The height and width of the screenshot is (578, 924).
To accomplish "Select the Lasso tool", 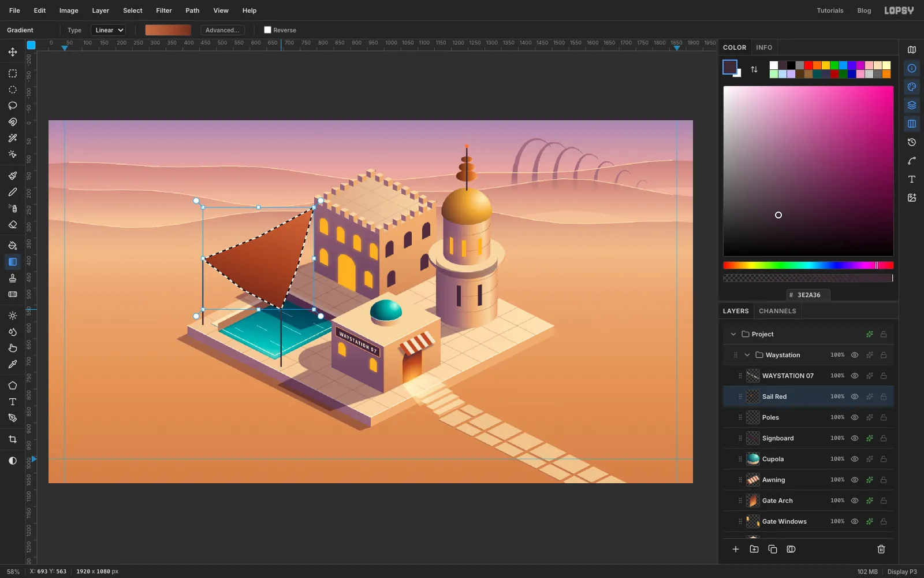I will [13, 106].
